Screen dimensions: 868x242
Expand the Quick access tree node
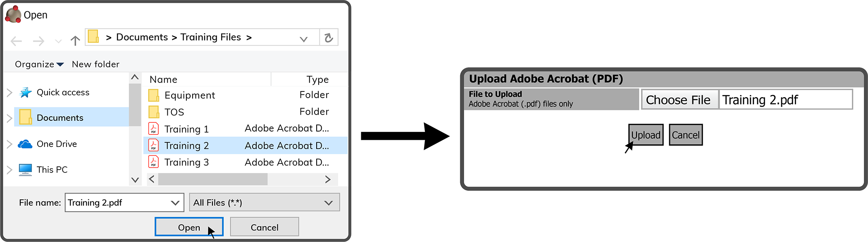10,93
